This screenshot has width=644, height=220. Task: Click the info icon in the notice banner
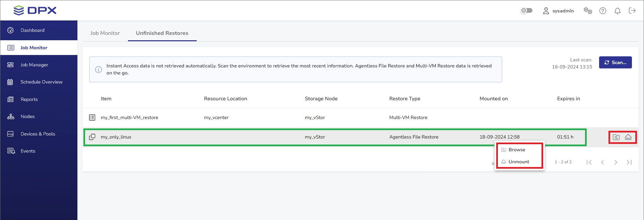click(x=99, y=69)
